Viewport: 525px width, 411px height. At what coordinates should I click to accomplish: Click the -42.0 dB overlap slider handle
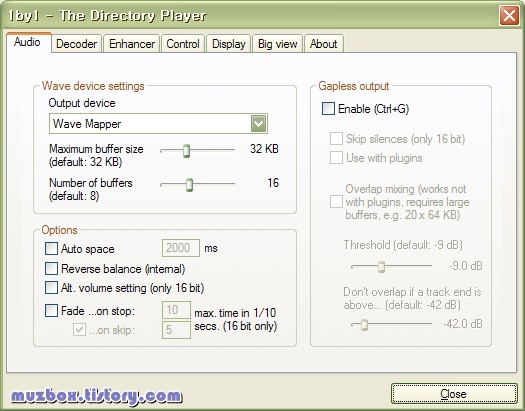click(x=364, y=325)
